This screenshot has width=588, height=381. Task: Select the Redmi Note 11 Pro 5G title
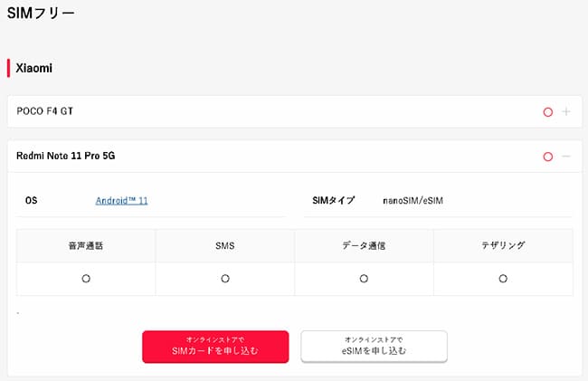pos(66,156)
